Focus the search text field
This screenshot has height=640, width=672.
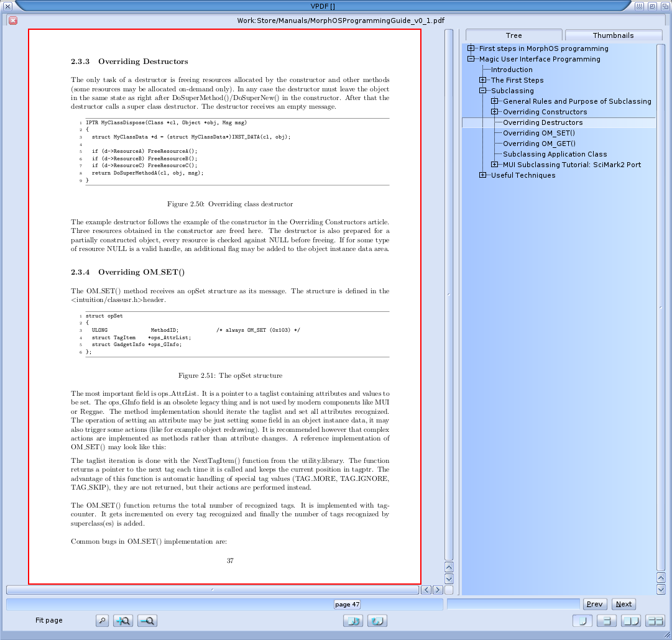point(513,604)
